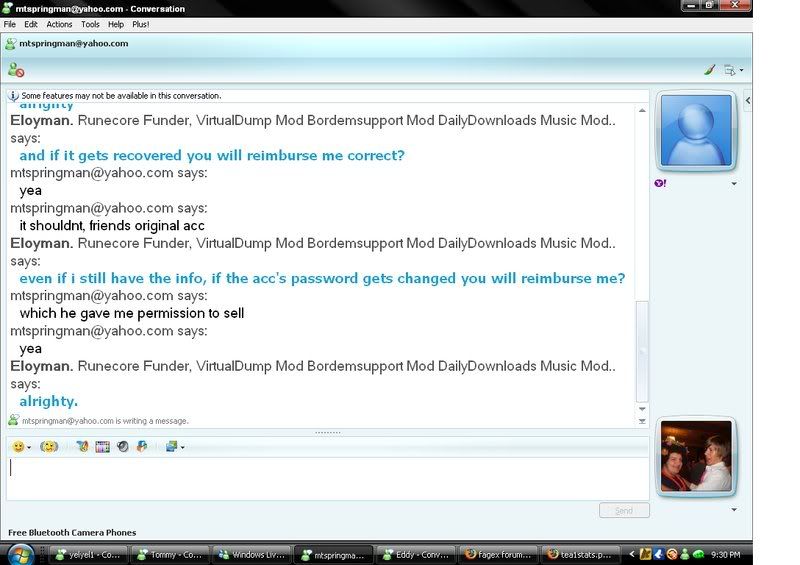Switch to yelyel1 conversation in taskbar
800x565 pixels.
pos(88,554)
